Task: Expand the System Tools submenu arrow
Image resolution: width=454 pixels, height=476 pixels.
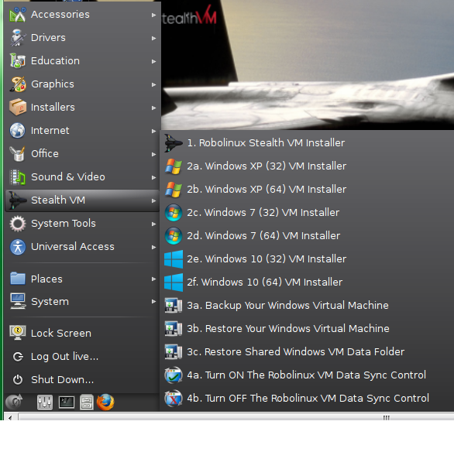Action: pyautogui.click(x=153, y=224)
